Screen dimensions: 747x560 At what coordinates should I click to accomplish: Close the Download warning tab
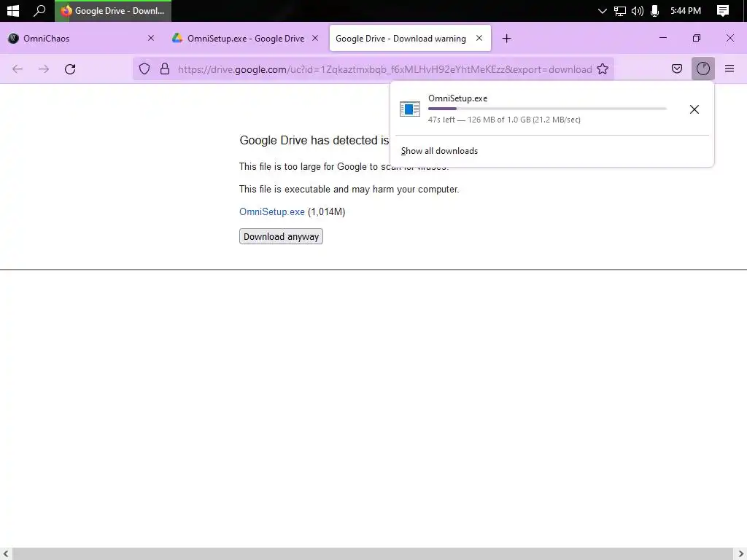coord(479,38)
